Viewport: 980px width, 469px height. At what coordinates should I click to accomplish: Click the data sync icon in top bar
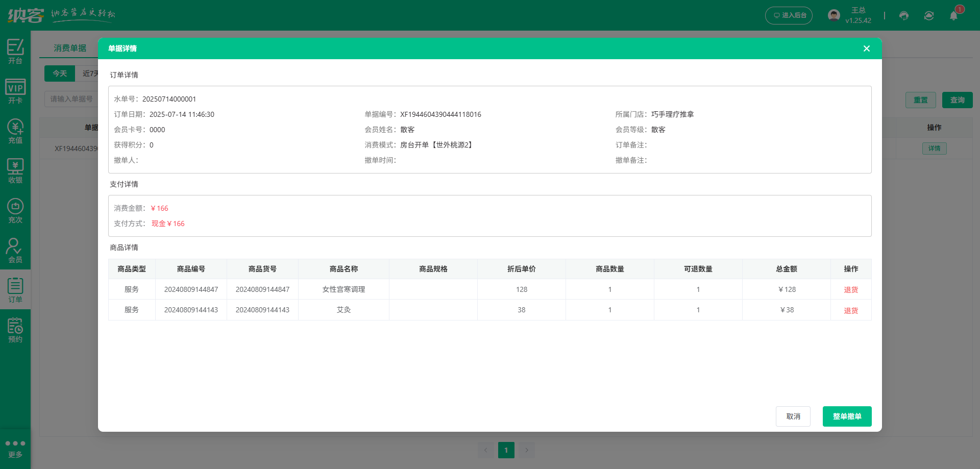tap(928, 16)
